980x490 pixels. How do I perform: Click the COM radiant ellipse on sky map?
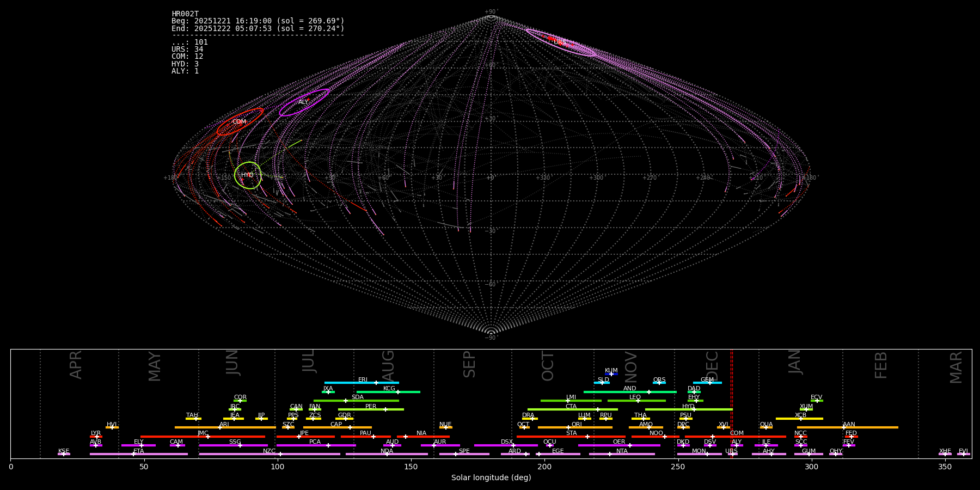240,122
